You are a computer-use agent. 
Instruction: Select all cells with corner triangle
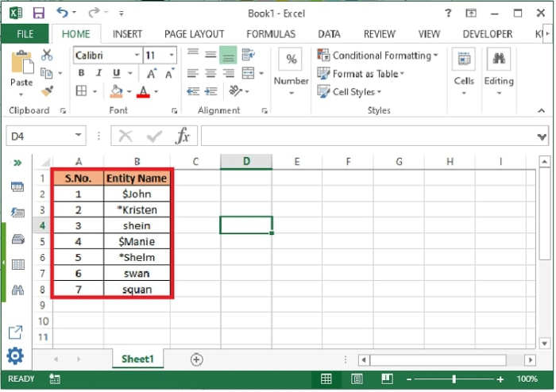click(x=44, y=163)
